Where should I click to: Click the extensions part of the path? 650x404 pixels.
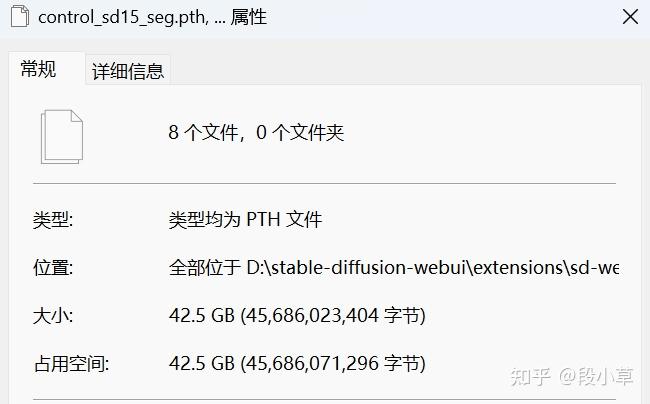click(x=517, y=268)
